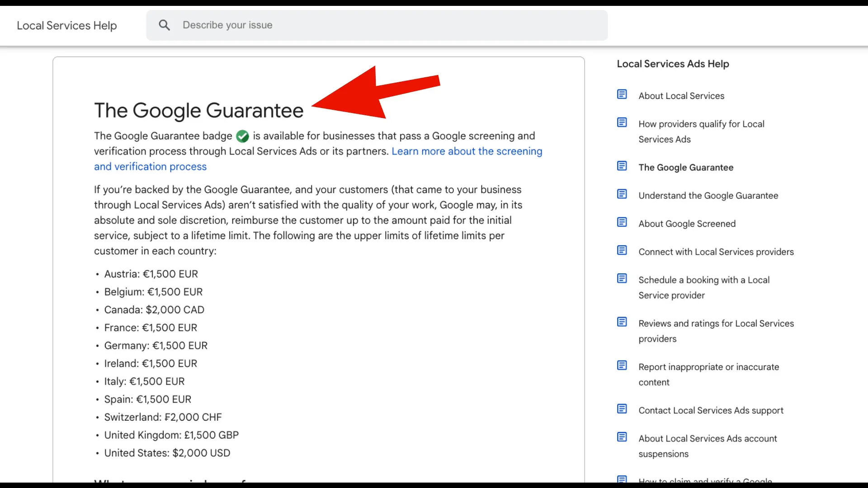Click the document icon beside How providers qualify
Screen dimensions: 868x488
point(622,122)
